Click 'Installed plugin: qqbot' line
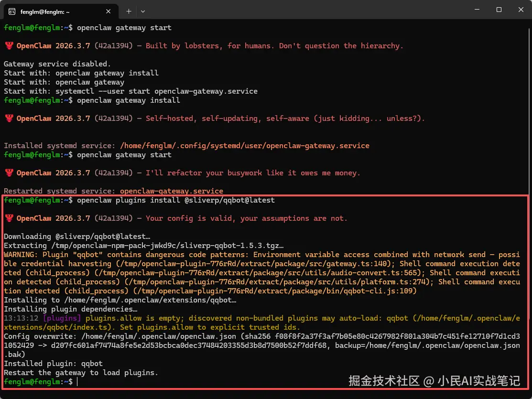Image resolution: width=532 pixels, height=399 pixels. coord(53,364)
